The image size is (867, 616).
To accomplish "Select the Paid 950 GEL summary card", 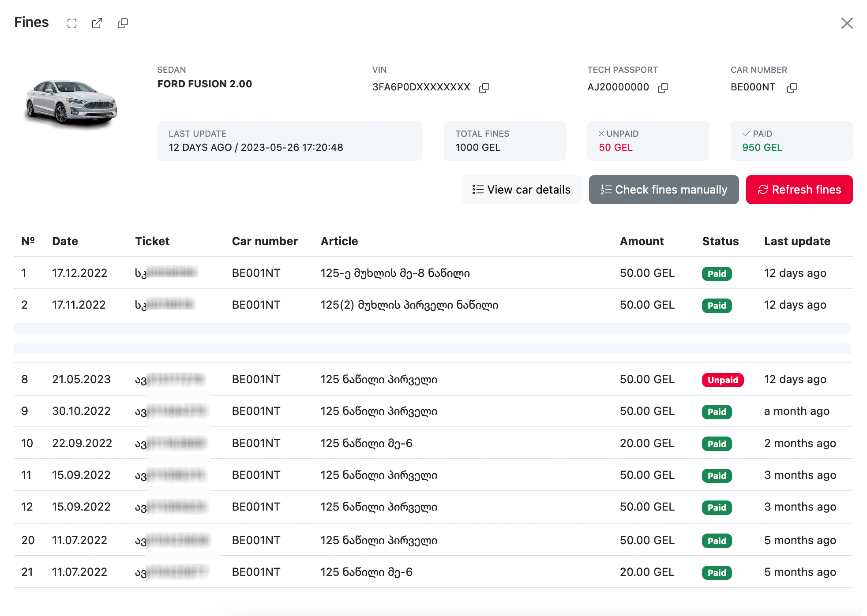I will pos(791,141).
